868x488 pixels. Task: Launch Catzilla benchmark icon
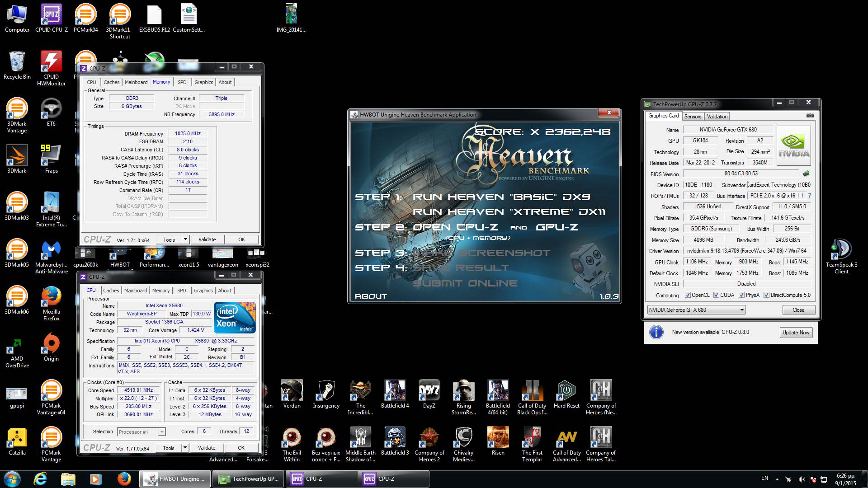tap(17, 441)
